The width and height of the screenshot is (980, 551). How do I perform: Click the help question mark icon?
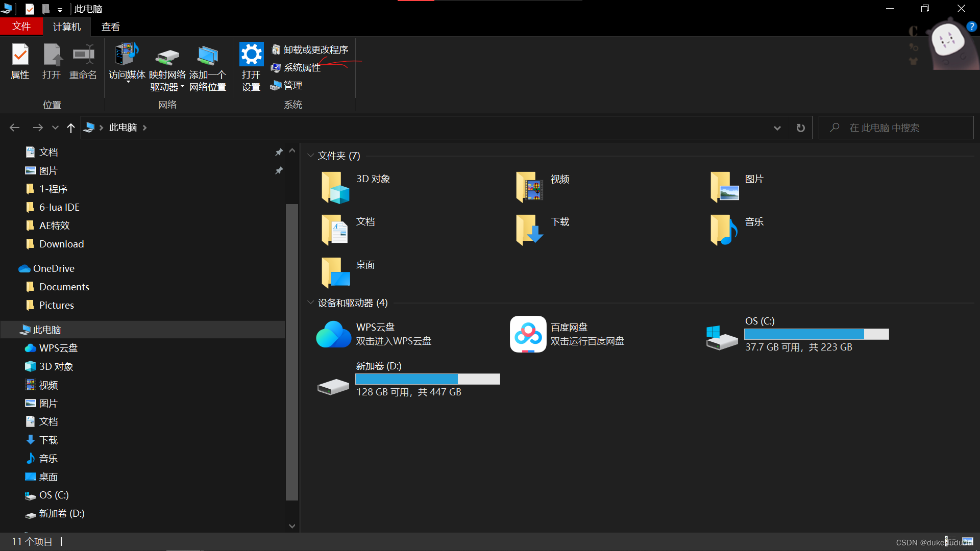[x=971, y=27]
